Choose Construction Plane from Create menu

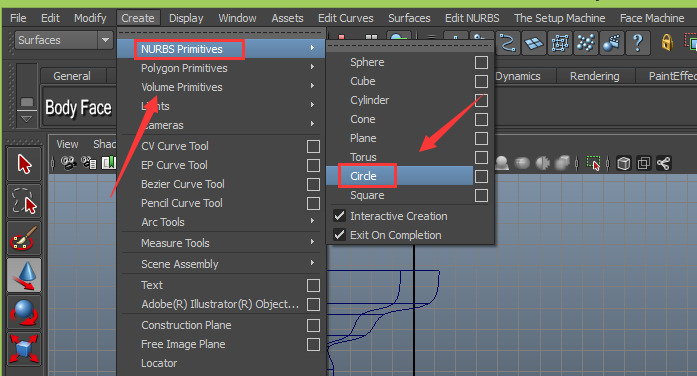coord(186,325)
